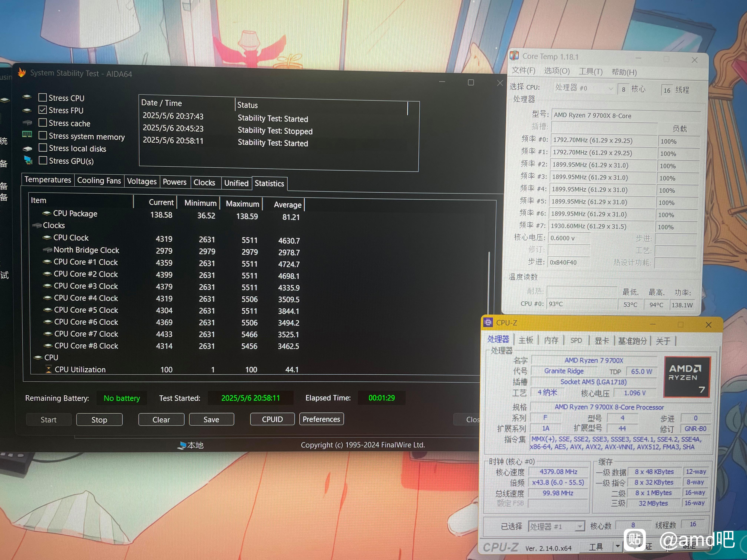This screenshot has width=747, height=560.
Task: Switch to the Cooling Fans tab
Action: point(99,181)
